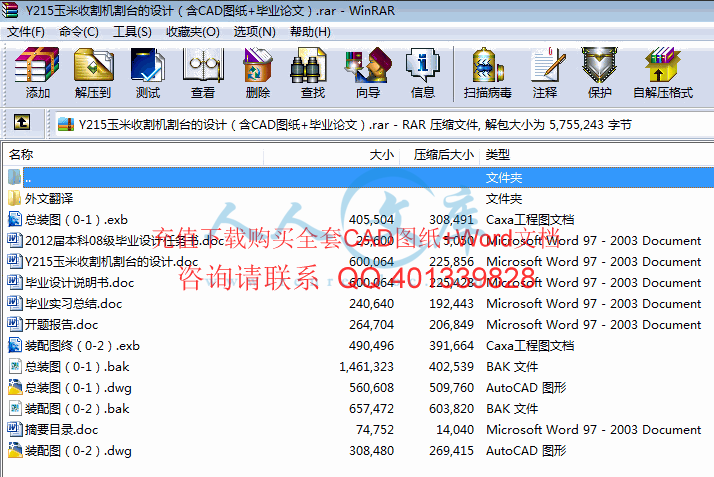Click the 查看 (View) toolbar icon
This screenshot has height=477, width=714.
pyautogui.click(x=203, y=65)
